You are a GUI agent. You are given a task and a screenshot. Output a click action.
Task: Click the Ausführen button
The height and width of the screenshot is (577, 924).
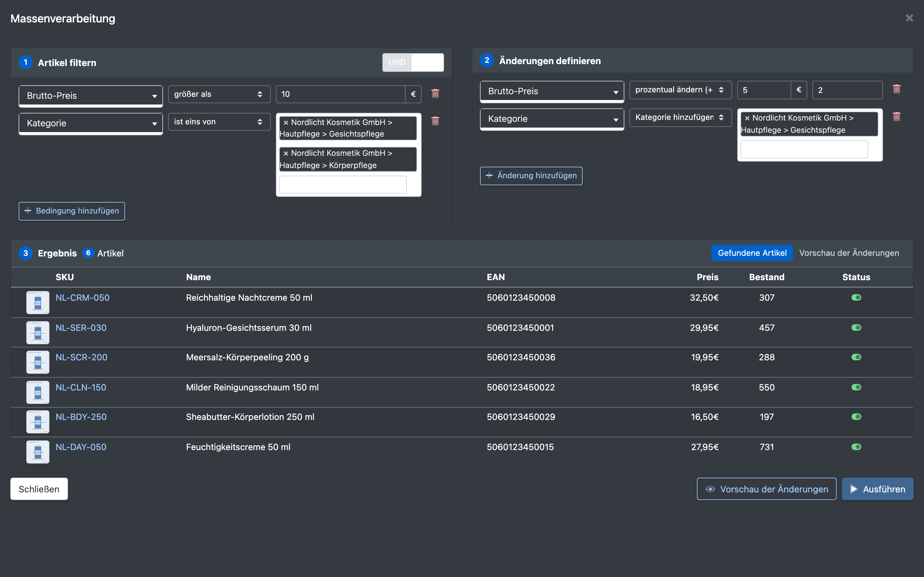[x=877, y=489]
